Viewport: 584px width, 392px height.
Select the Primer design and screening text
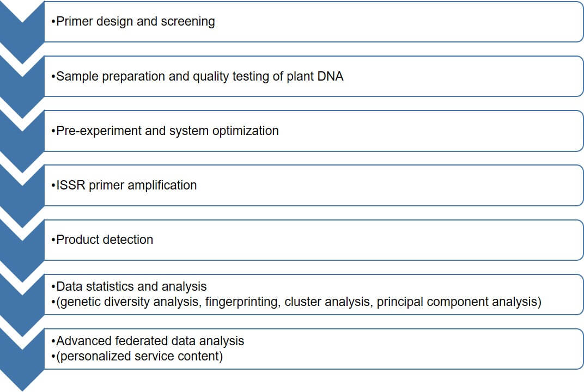(133, 22)
